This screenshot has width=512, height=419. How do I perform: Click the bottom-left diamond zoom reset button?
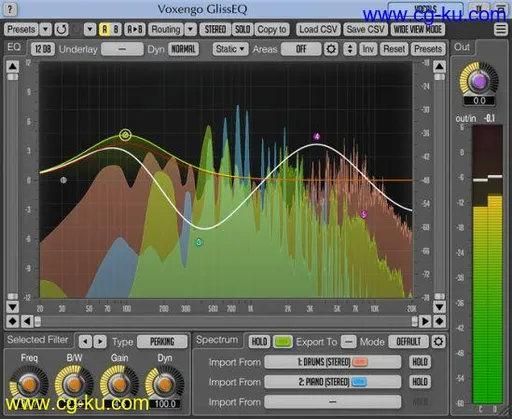pos(13,321)
